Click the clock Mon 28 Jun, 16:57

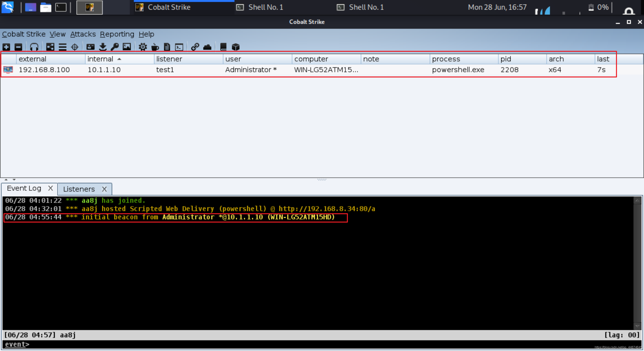497,7
